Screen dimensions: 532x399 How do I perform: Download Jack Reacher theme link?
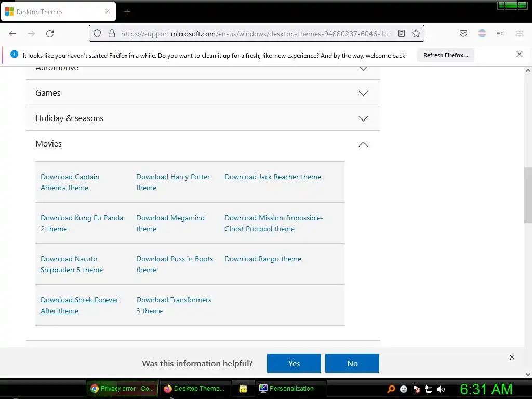273,177
